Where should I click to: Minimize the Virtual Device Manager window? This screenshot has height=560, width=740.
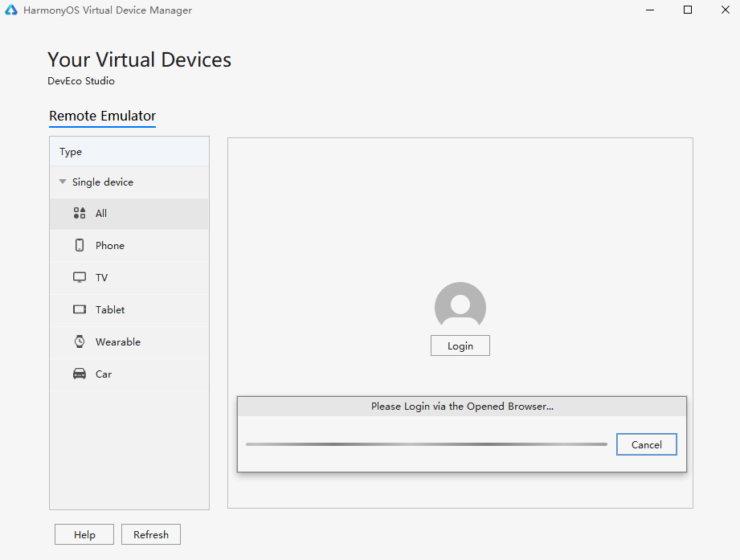coord(650,10)
